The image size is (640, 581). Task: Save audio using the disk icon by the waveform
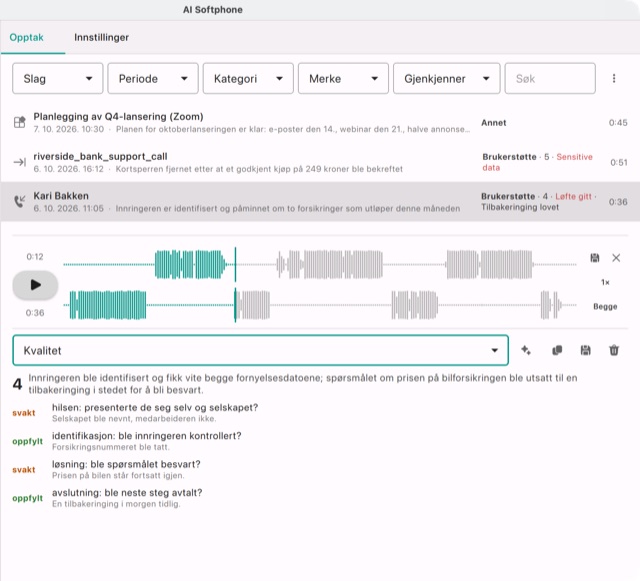point(595,258)
